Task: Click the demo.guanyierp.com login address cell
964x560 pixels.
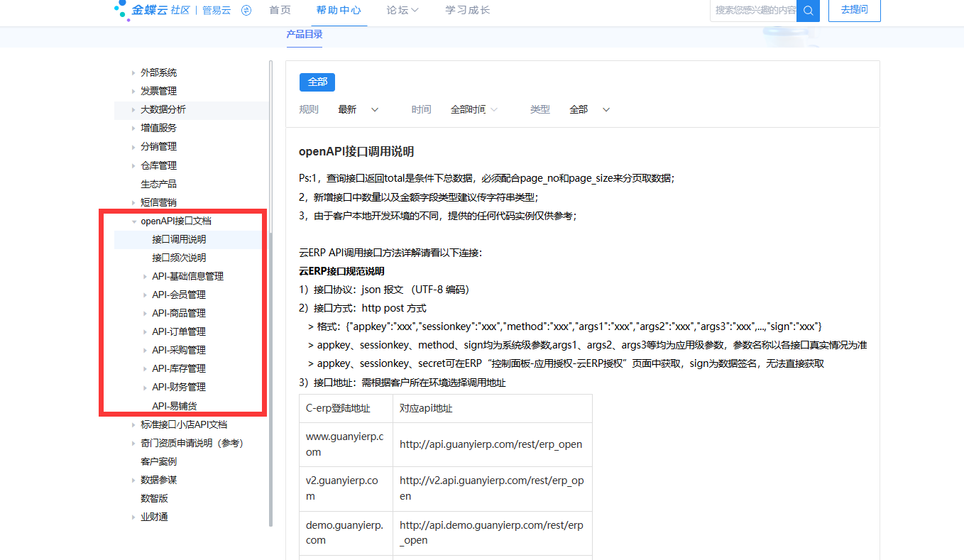Action: click(x=346, y=533)
